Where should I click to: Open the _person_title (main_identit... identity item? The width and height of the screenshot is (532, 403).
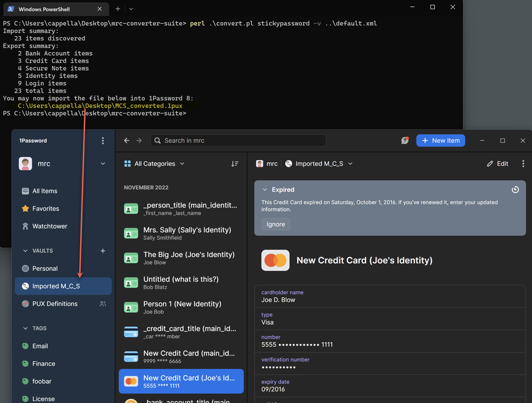tap(181, 209)
